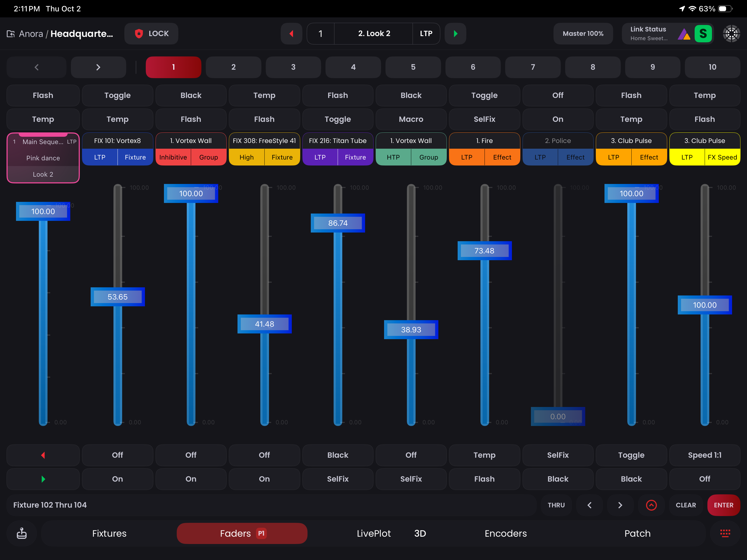The height and width of the screenshot is (560, 747).
Task: Tap the 41.48 fader handle of FreeStyle 41
Action: tap(264, 324)
